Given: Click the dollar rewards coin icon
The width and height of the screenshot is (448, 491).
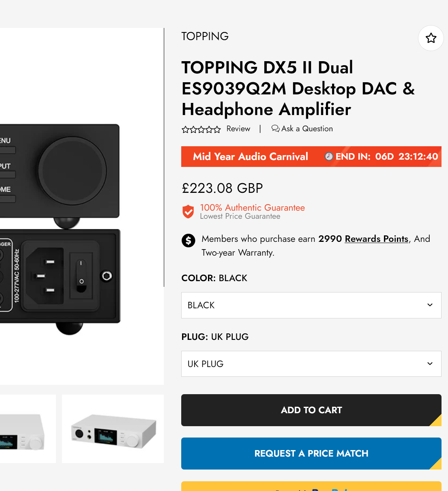Looking at the screenshot, I should click(x=189, y=240).
